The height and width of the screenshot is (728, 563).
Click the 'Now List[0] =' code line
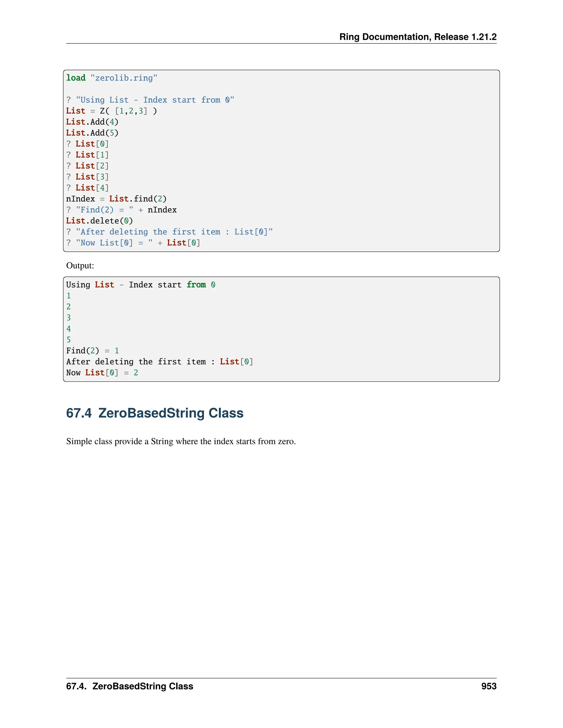(133, 243)
